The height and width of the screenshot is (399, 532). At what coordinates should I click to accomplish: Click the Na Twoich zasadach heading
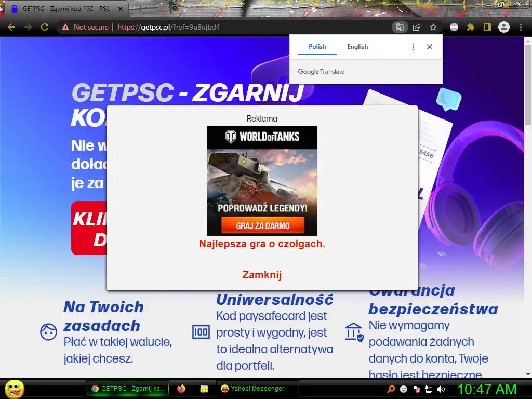coord(103,316)
